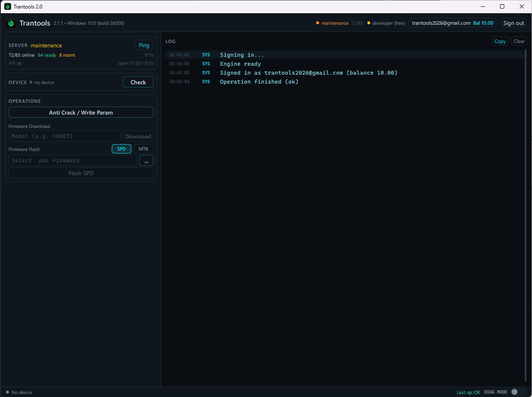Image resolution: width=532 pixels, height=397 pixels.
Task: Browse for a .pac firmware file
Action: pyautogui.click(x=146, y=160)
